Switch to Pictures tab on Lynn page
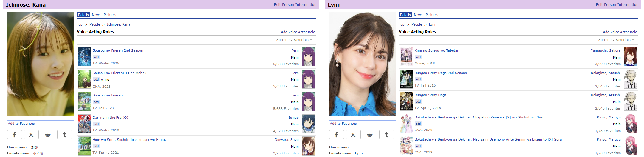The image size is (644, 157). click(x=432, y=15)
